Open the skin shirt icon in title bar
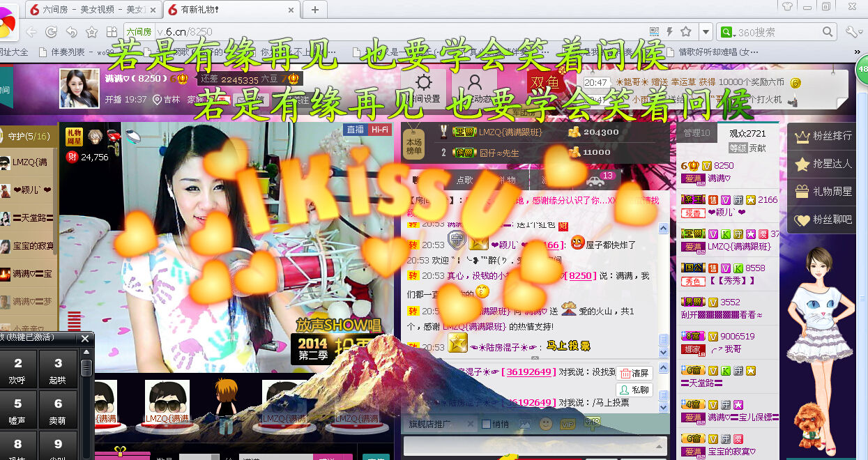 787,6
